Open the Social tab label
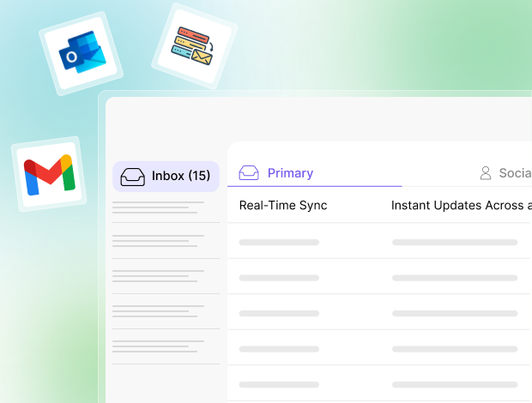The height and width of the screenshot is (403, 532). [x=516, y=173]
